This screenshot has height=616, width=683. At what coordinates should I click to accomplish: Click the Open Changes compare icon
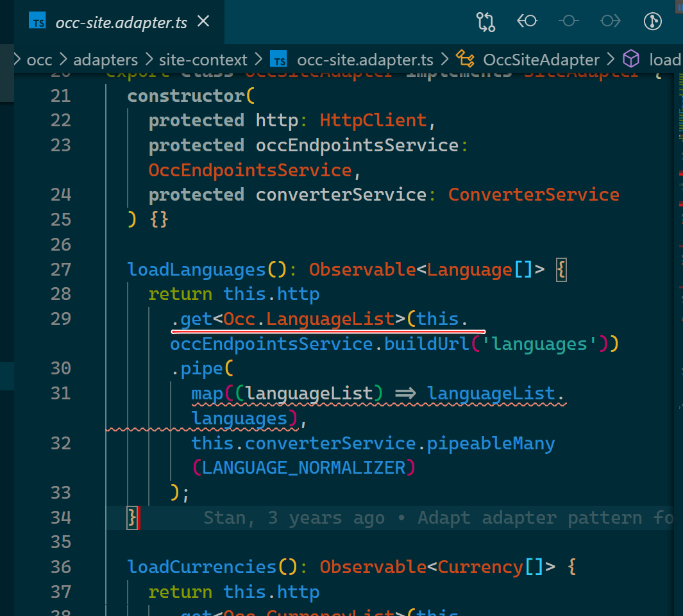(x=485, y=21)
